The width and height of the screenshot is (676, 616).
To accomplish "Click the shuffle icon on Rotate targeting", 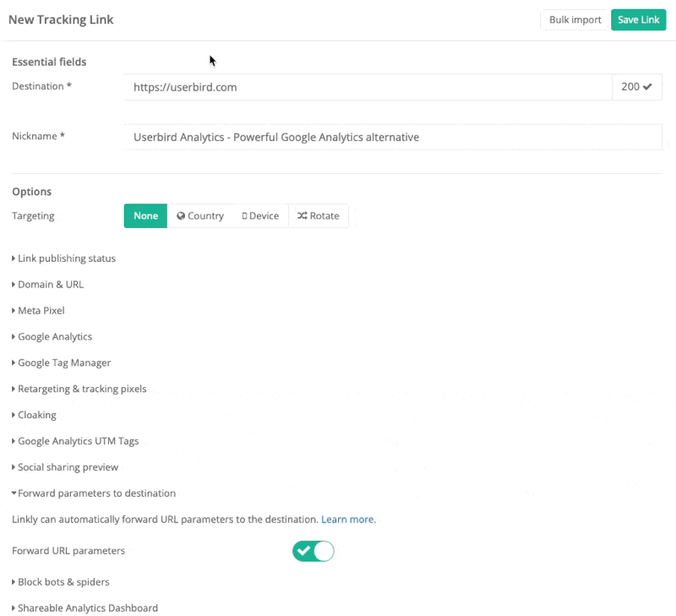I will (302, 216).
